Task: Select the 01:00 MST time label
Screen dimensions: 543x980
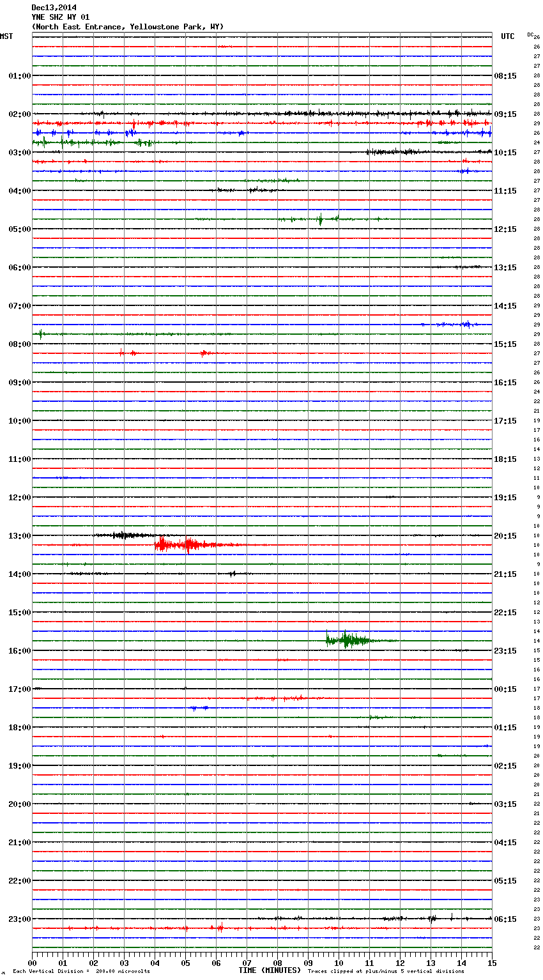Action: pos(20,76)
